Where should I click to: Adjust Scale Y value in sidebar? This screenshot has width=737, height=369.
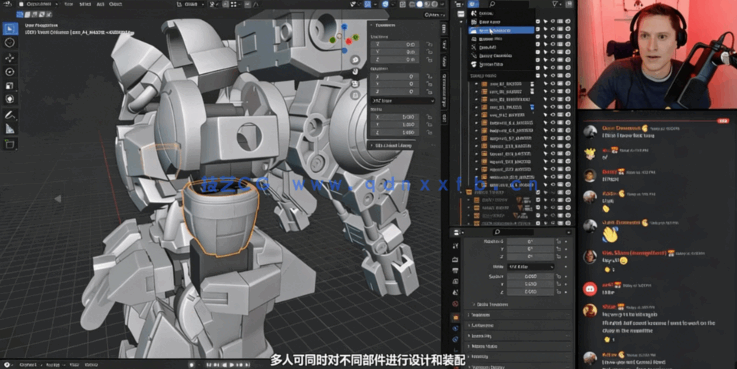click(395, 125)
